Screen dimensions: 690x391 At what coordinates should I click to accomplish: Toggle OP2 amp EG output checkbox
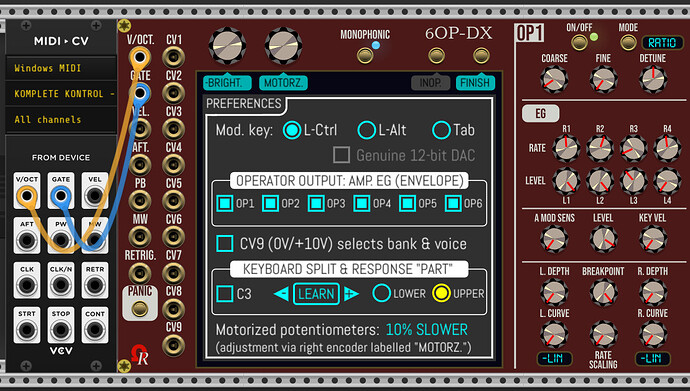270,204
